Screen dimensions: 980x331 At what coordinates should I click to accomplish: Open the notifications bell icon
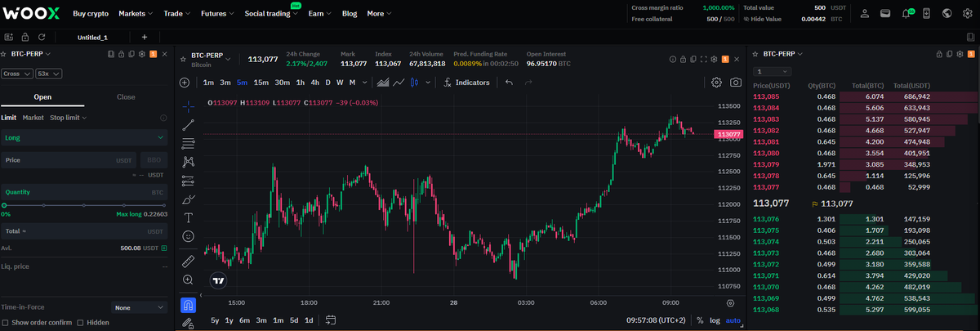pyautogui.click(x=906, y=14)
